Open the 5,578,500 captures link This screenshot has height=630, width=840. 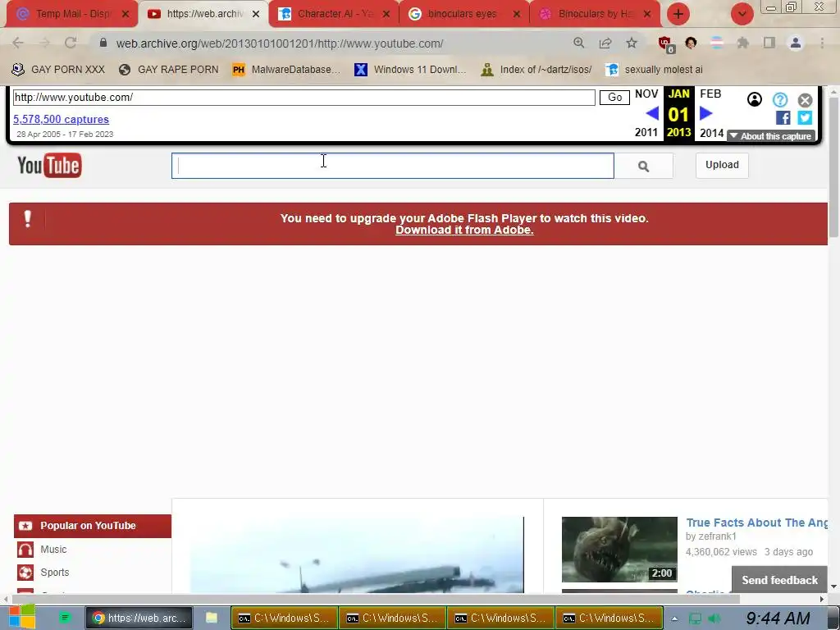pyautogui.click(x=61, y=120)
